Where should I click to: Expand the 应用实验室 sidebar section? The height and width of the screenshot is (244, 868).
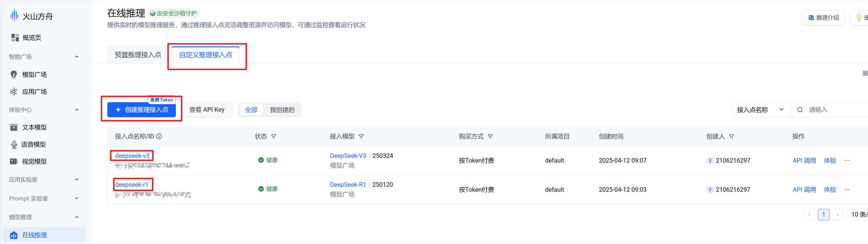(77, 179)
